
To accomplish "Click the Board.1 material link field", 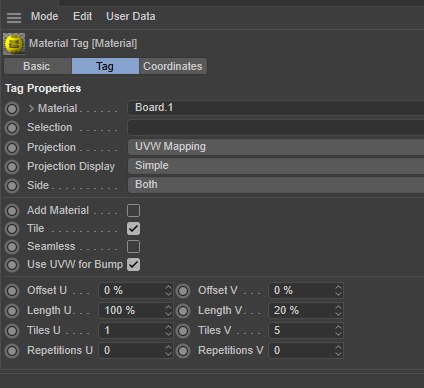I will coord(276,108).
